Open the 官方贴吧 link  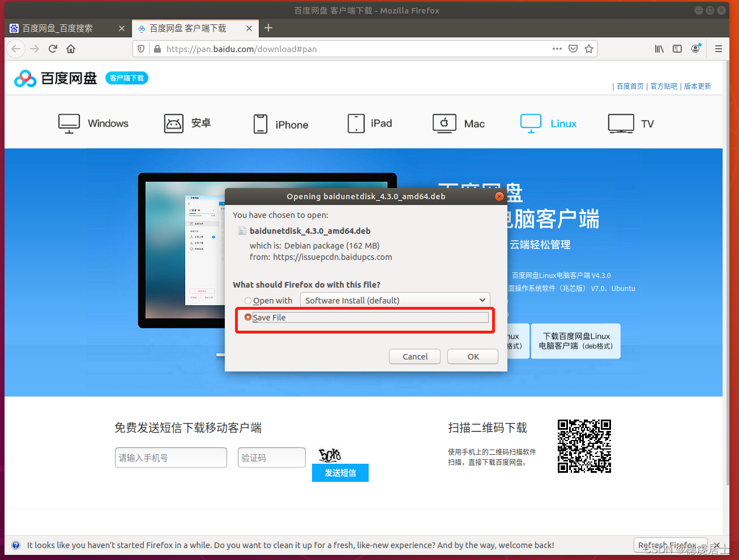point(664,86)
